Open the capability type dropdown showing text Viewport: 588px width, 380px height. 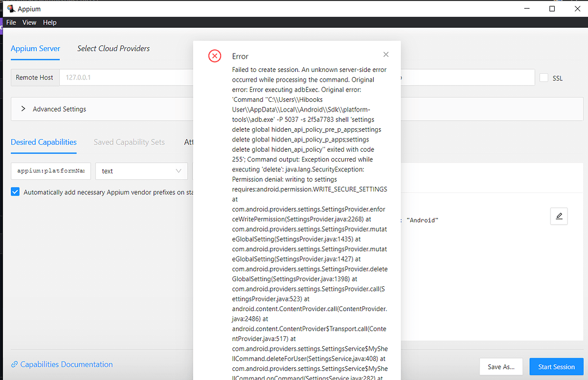point(141,171)
